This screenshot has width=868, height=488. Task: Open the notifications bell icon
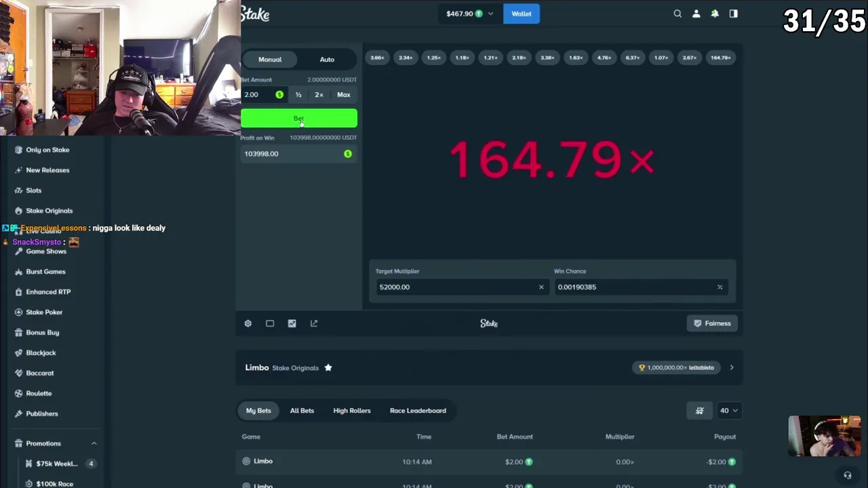(x=715, y=14)
